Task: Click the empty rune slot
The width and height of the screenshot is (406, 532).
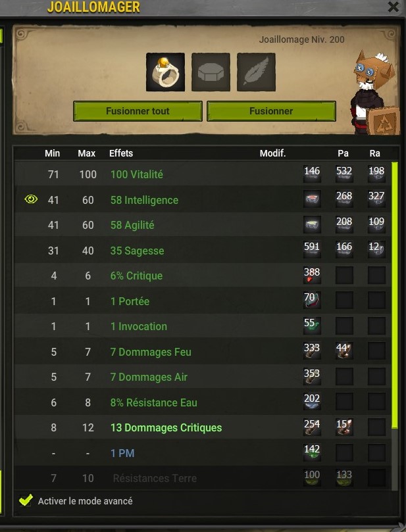Action: 211,72
